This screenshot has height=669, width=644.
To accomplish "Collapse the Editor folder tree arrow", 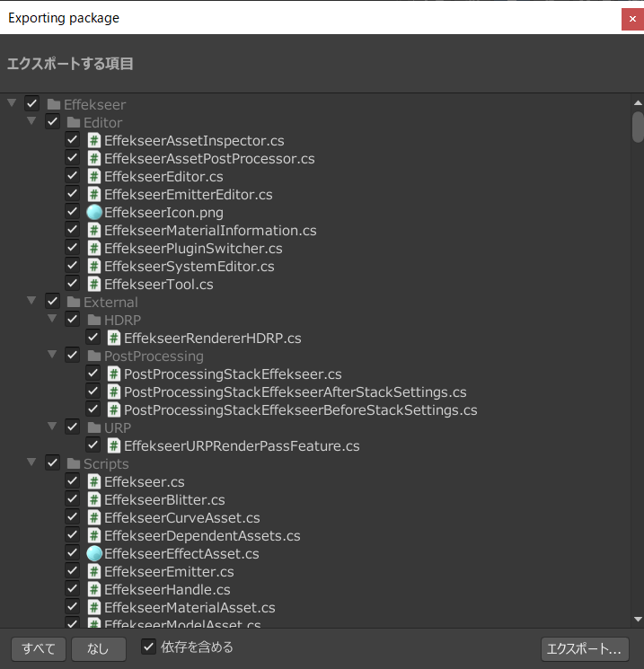I will [x=31, y=122].
